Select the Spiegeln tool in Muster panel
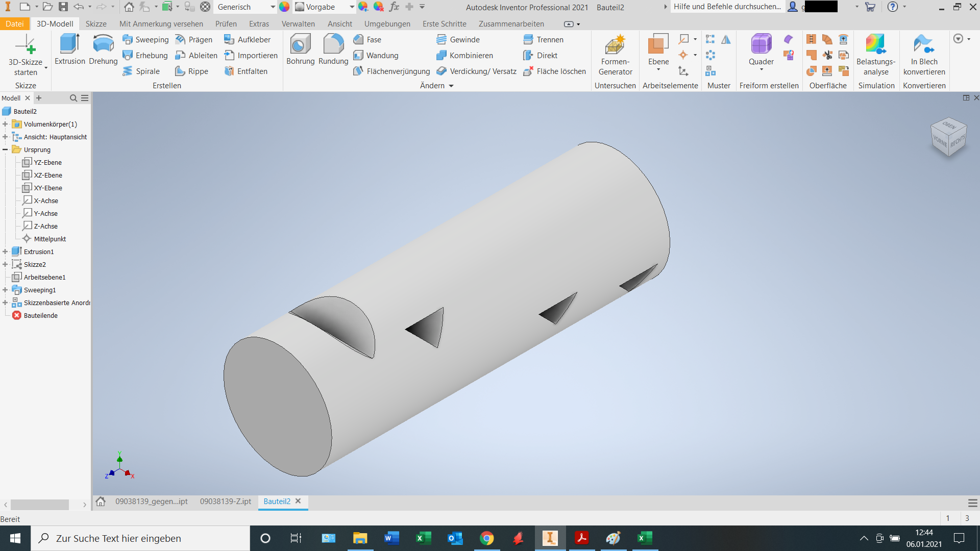This screenshot has height=551, width=980. tap(726, 39)
